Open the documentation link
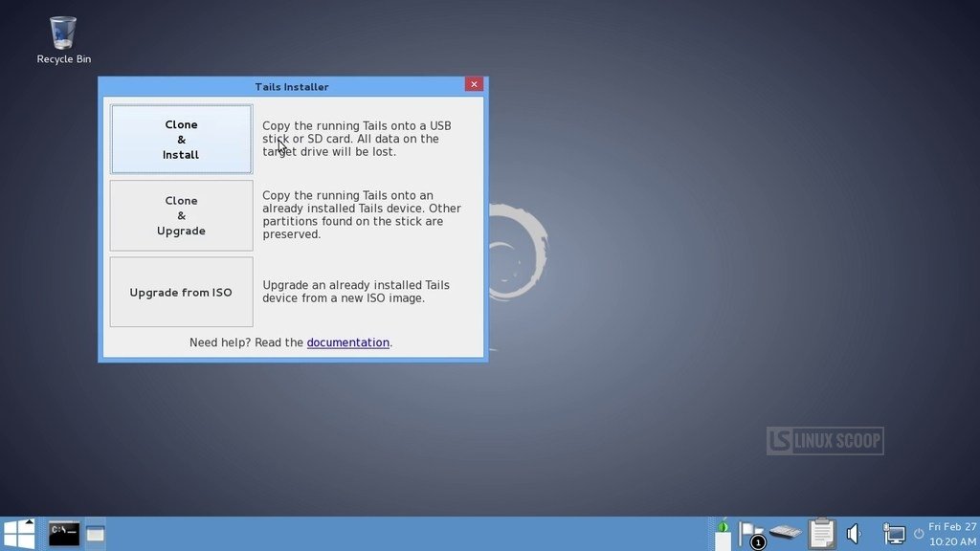This screenshot has width=980, height=551. click(347, 342)
